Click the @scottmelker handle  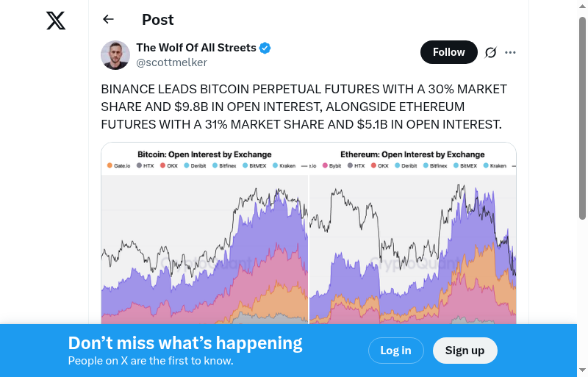tap(171, 62)
